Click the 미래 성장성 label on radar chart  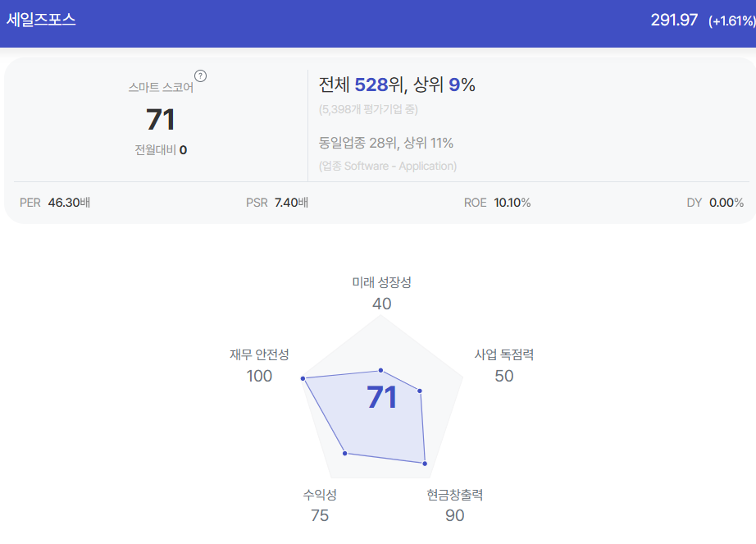coord(381,282)
